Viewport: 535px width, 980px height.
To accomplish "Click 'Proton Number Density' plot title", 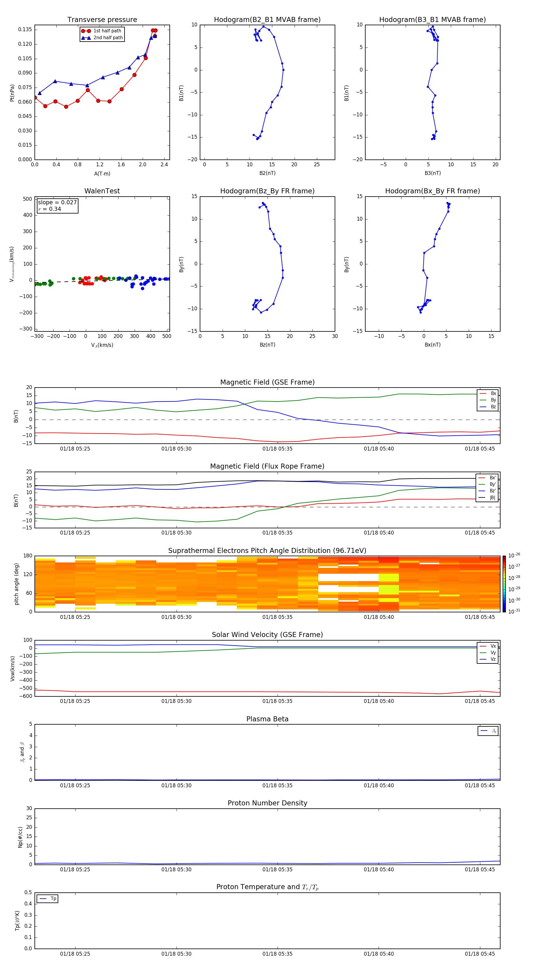I will pyautogui.click(x=267, y=803).
